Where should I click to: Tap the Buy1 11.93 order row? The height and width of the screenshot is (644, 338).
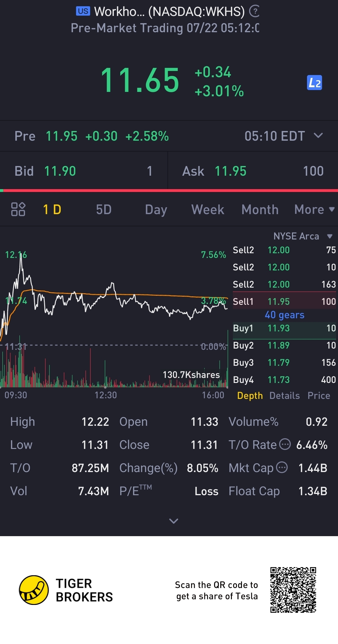(x=284, y=328)
